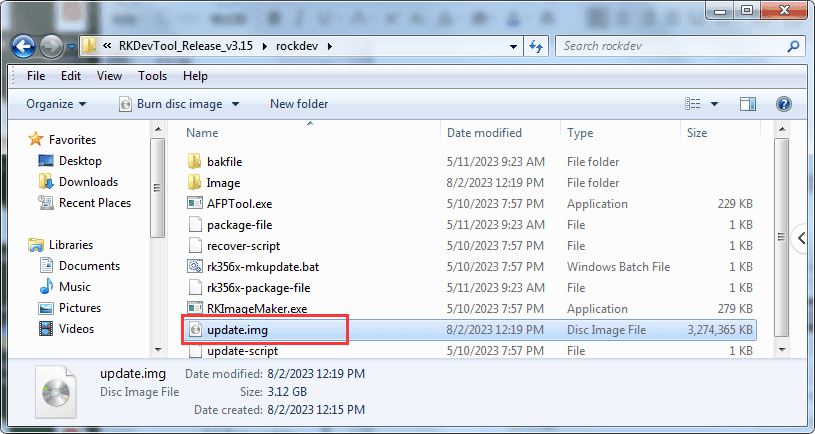Expand the Burn disc image dropdown arrow

pyautogui.click(x=235, y=104)
